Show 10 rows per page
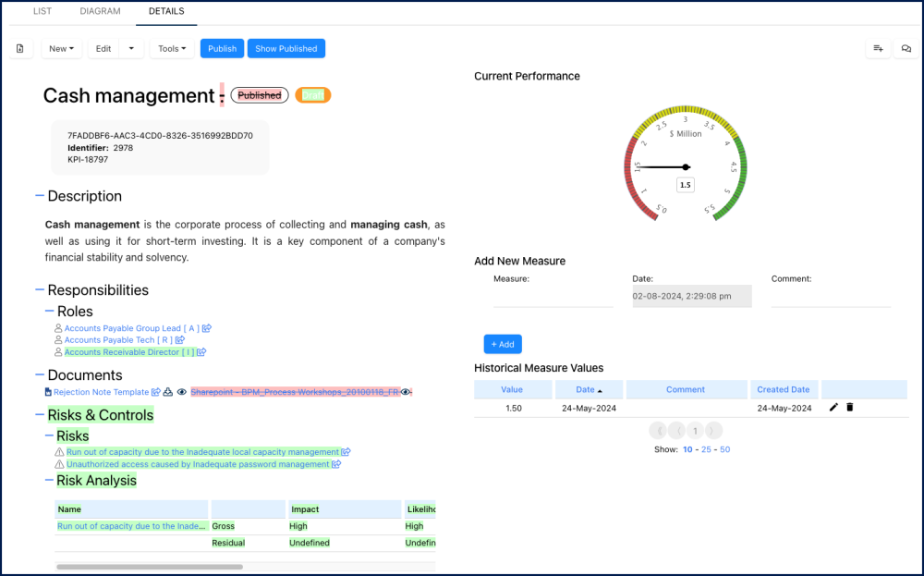 click(687, 449)
